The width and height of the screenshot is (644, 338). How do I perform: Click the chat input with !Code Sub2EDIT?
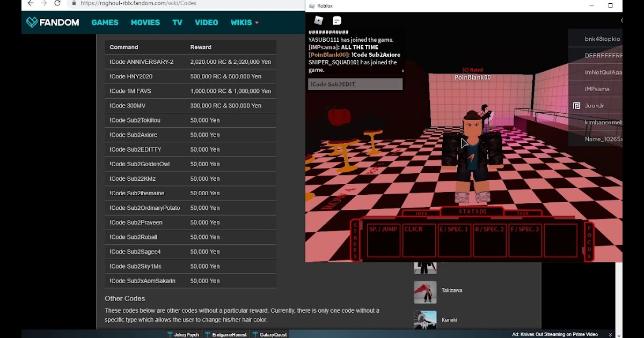[x=355, y=84]
